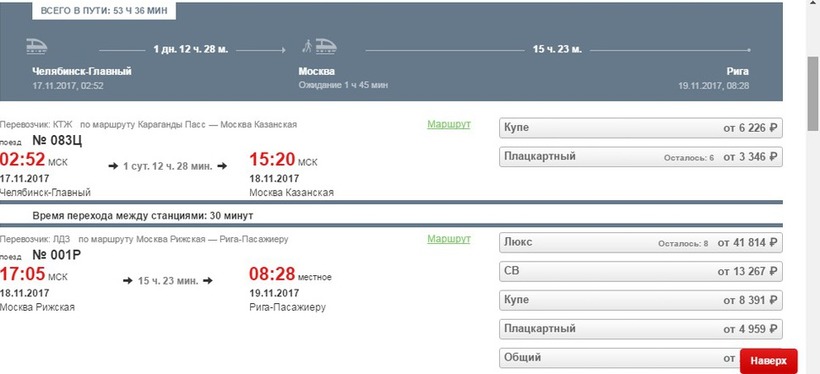
Task: Click departure time 02:52 МСК
Action: click(x=34, y=160)
